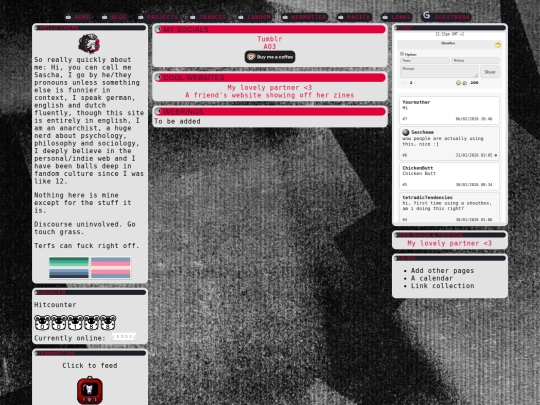Viewport: 540px width, 405px height.
Task: Click the tetradicTendencies username in chat
Action: point(427,197)
